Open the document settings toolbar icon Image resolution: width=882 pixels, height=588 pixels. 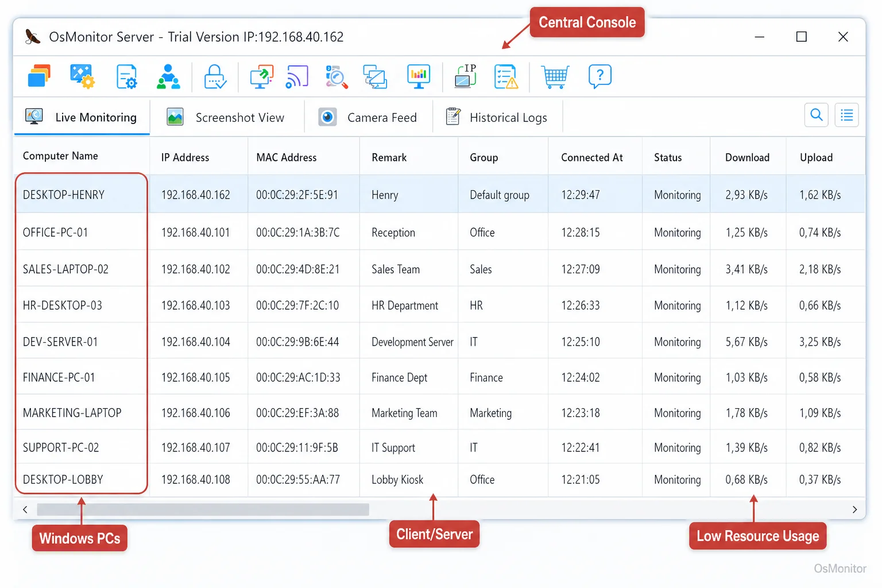point(126,76)
